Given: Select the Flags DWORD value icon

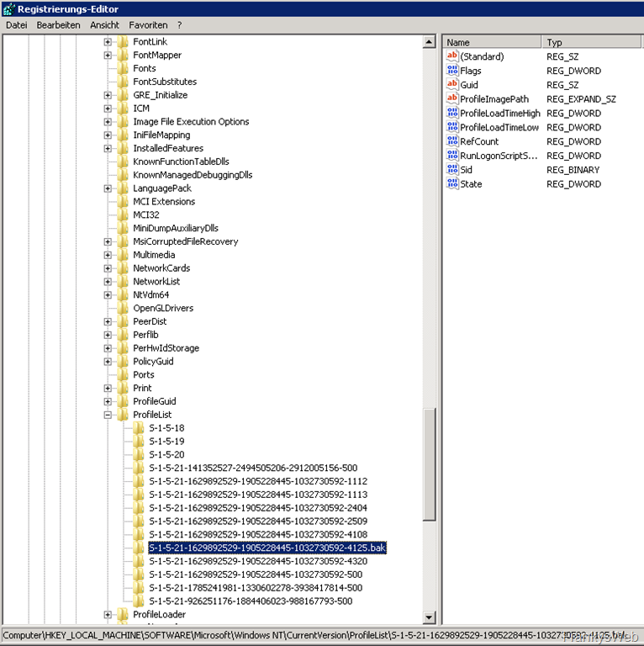Looking at the screenshot, I should coord(452,71).
